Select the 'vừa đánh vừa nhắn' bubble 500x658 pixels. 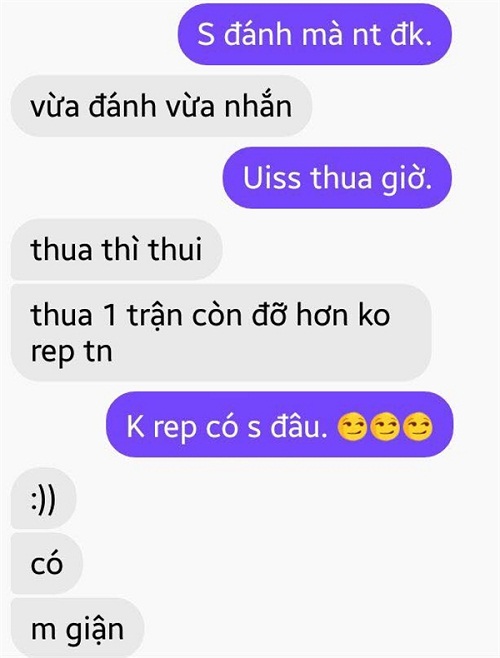point(161,106)
